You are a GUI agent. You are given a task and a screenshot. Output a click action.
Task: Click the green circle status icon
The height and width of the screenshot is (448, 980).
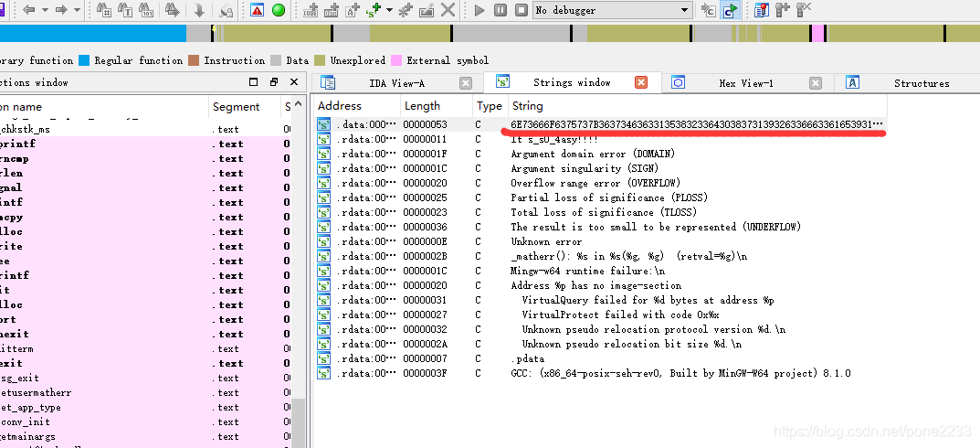tap(279, 10)
